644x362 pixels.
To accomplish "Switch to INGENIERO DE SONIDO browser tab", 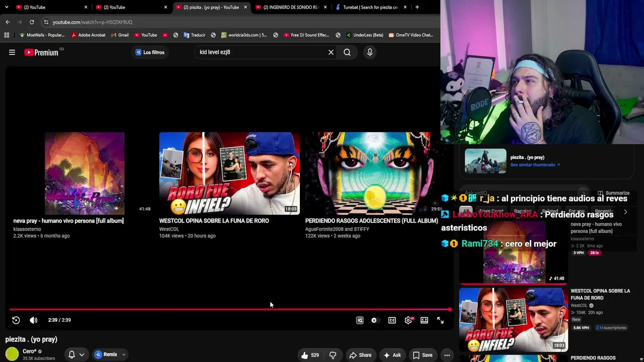I will click(x=291, y=7).
